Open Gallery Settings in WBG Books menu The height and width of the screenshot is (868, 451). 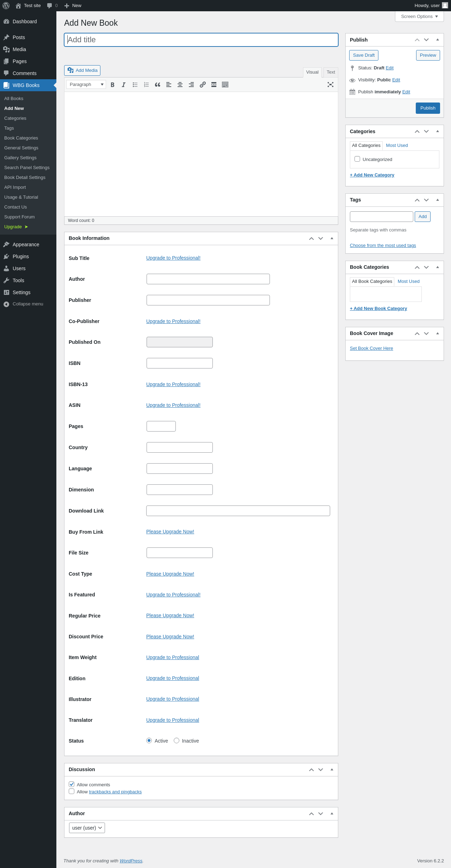pyautogui.click(x=20, y=158)
